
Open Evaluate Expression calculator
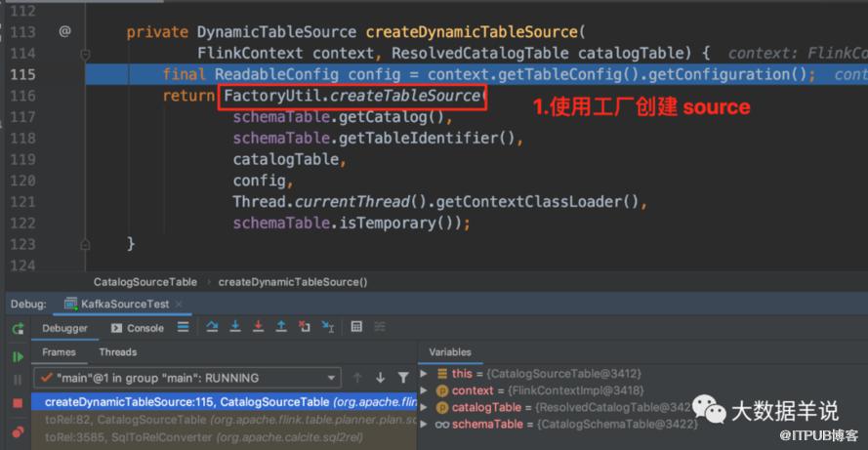pyautogui.click(x=356, y=327)
